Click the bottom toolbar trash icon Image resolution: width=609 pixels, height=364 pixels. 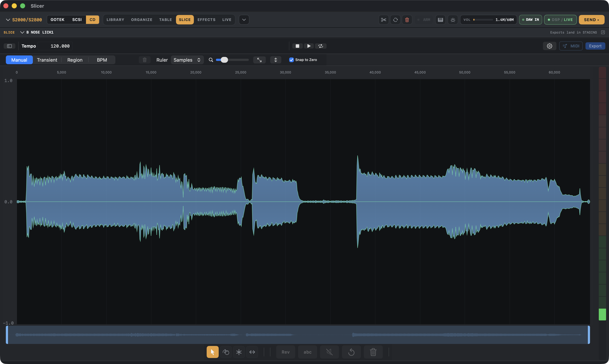coord(373,352)
